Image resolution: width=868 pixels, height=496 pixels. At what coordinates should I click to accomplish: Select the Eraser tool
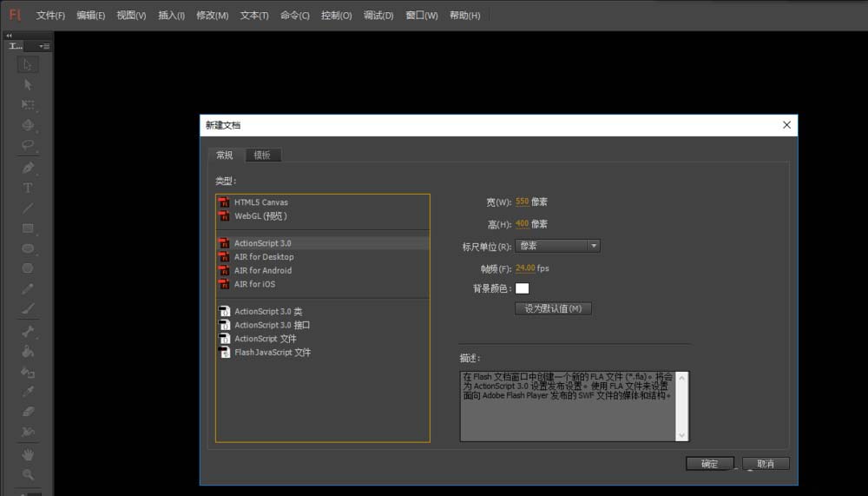tap(27, 412)
